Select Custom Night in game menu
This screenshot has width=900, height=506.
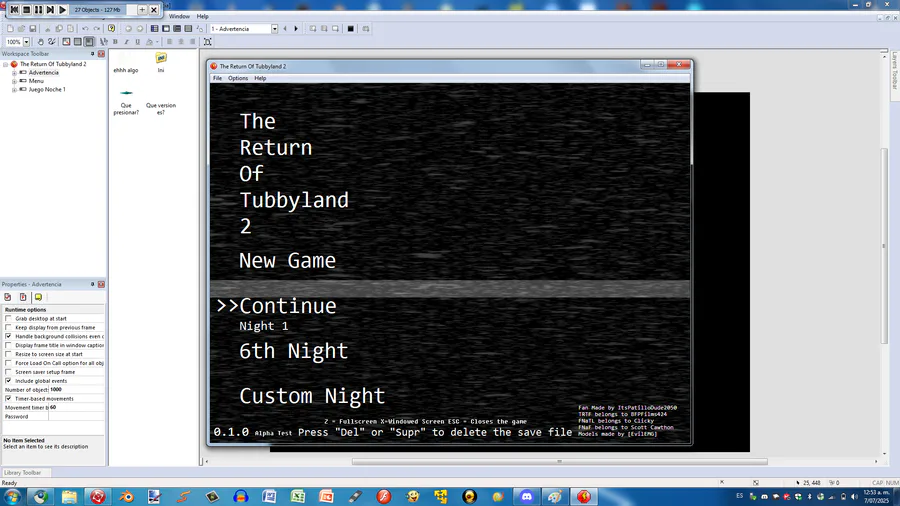pyautogui.click(x=312, y=396)
